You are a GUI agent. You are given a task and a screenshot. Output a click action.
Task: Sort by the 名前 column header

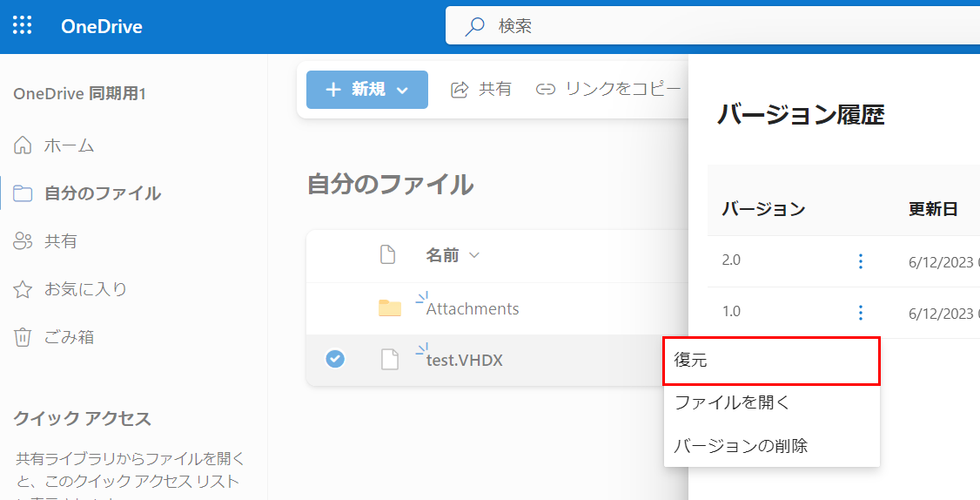[453, 255]
